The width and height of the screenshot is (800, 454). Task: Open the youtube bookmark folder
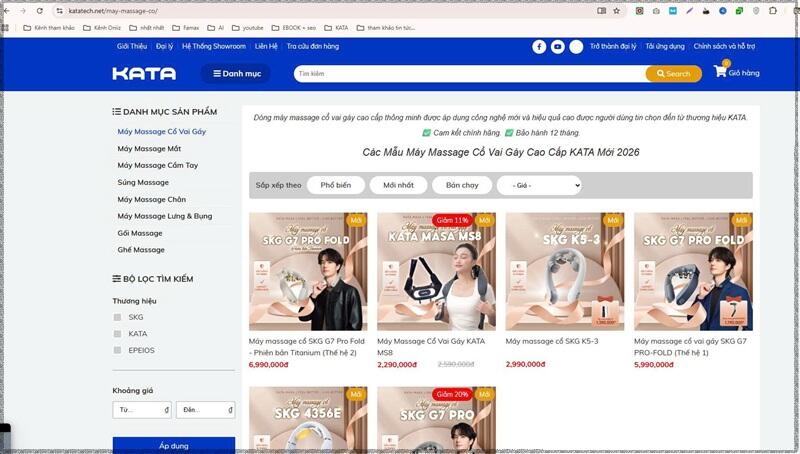tap(247, 28)
